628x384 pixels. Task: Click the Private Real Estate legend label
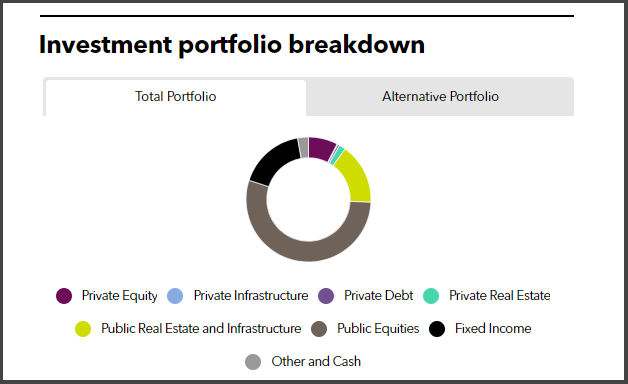click(499, 296)
